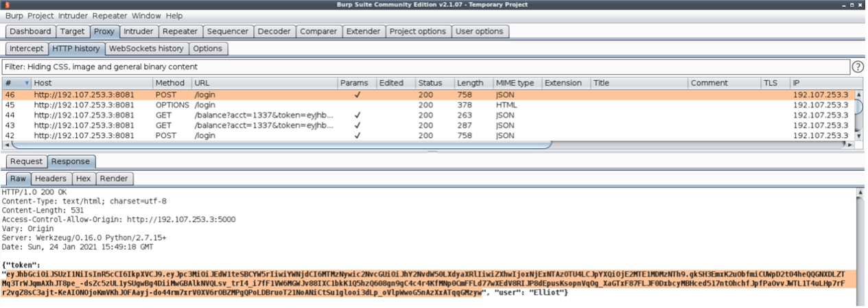Click the HTML MIME type cell
This screenshot has width=868, height=308.
[x=506, y=105]
